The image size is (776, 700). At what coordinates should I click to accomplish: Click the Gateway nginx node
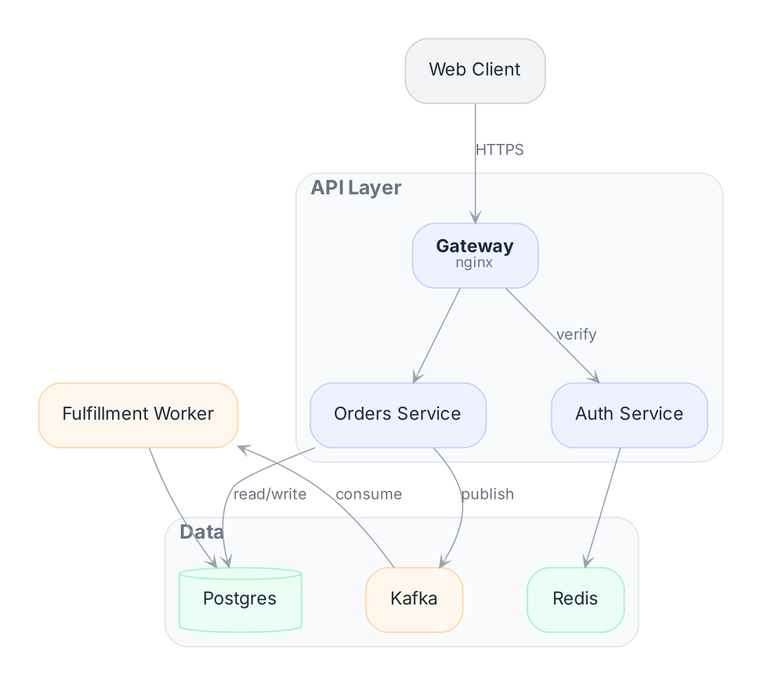click(475, 256)
